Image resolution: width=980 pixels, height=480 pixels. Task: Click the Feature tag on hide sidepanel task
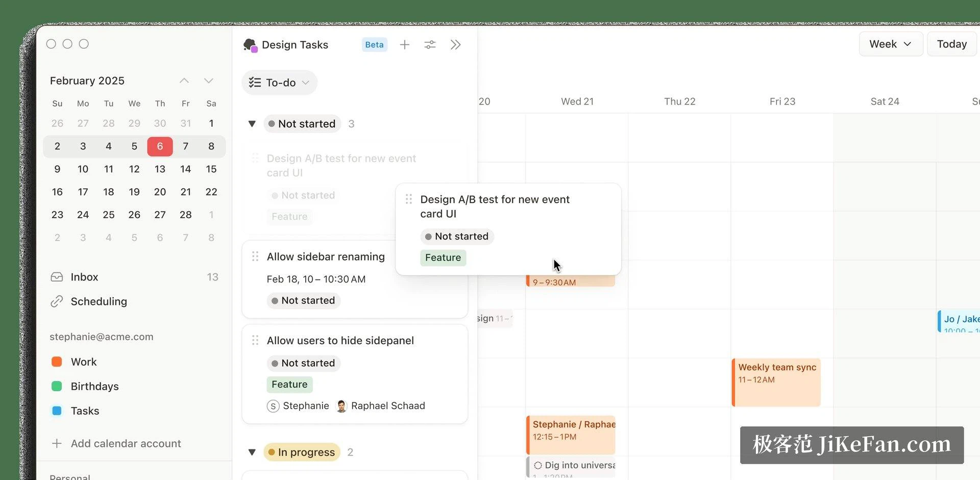[289, 385]
